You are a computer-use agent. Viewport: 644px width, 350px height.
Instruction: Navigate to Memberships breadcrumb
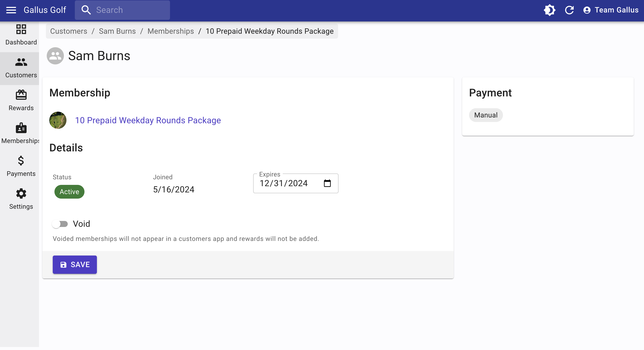point(170,31)
